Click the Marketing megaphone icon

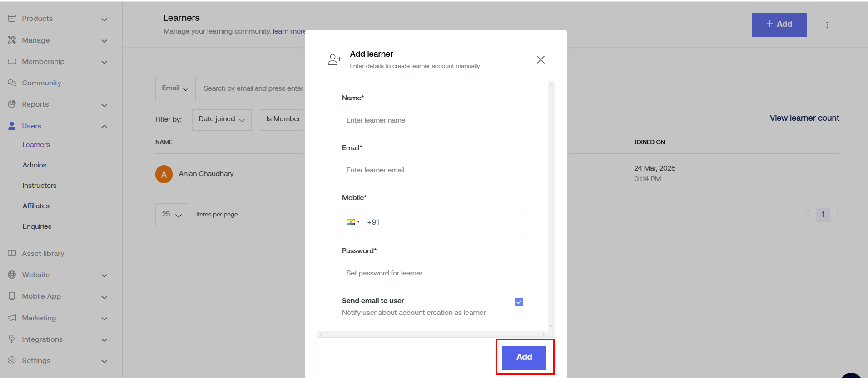(12, 318)
